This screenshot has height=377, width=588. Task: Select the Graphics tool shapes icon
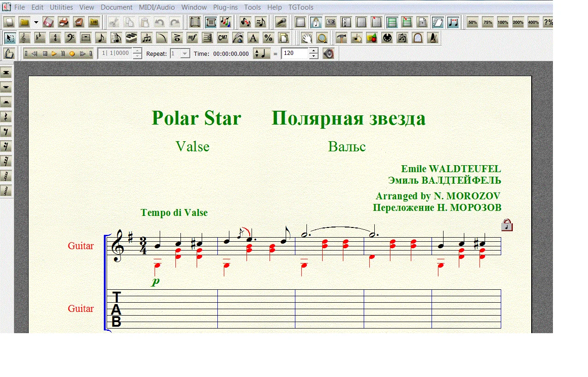pos(372,37)
